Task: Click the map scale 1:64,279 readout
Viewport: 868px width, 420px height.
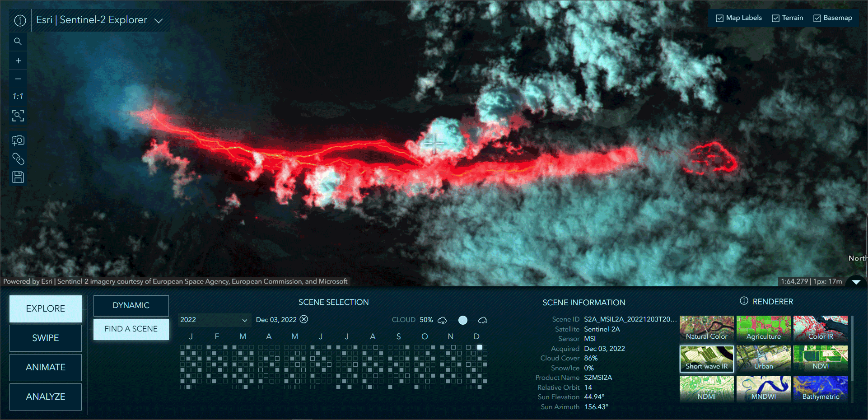Action: click(x=794, y=281)
